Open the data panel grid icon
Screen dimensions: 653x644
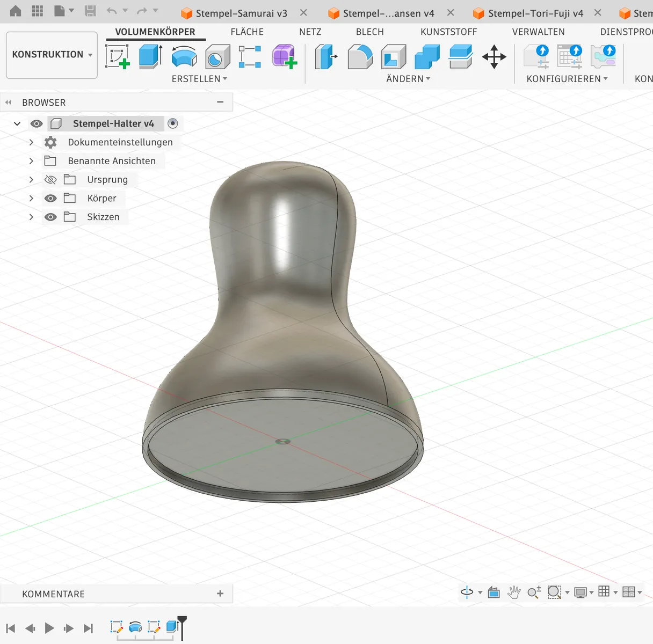coord(38,11)
